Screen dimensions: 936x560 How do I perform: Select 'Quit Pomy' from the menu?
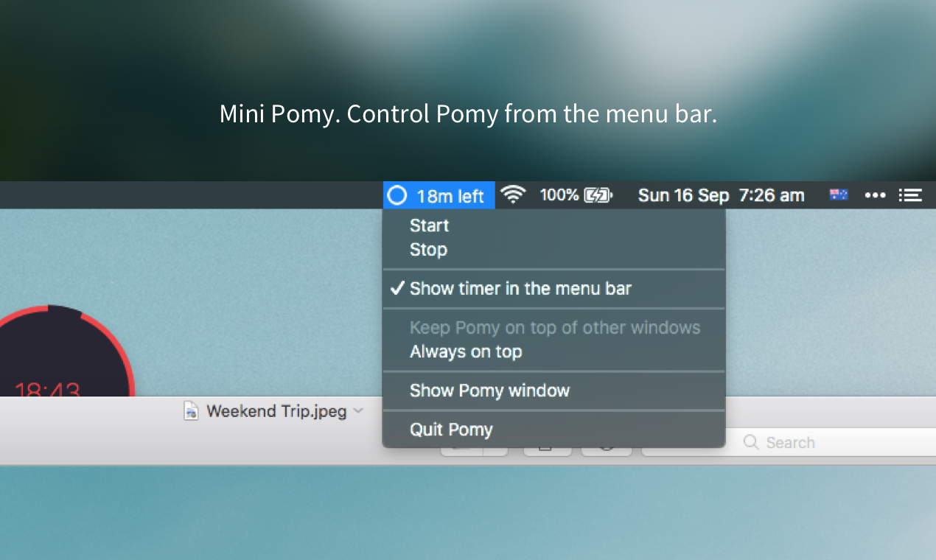pos(553,430)
